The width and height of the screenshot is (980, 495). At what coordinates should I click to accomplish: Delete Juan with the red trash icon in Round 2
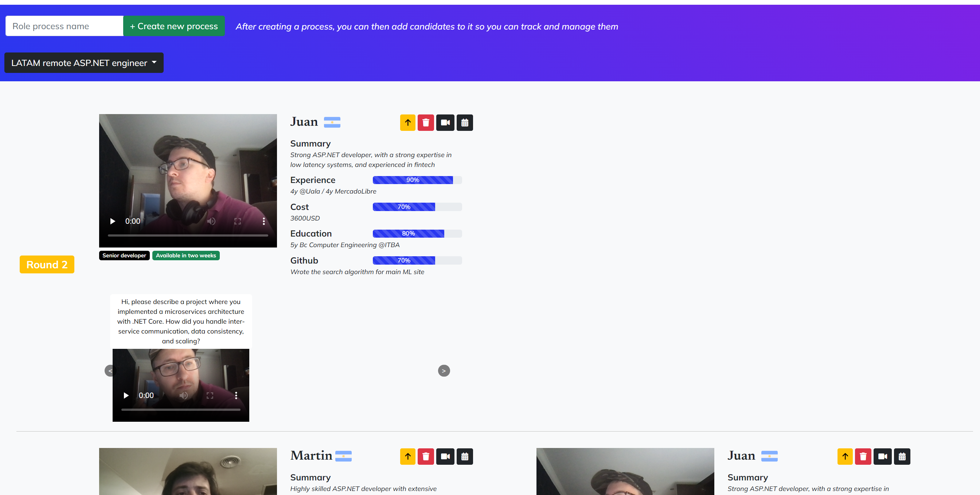click(x=426, y=122)
